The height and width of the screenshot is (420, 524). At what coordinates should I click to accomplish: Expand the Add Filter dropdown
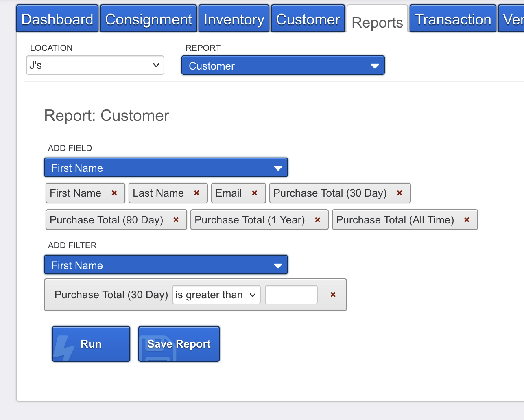[166, 265]
